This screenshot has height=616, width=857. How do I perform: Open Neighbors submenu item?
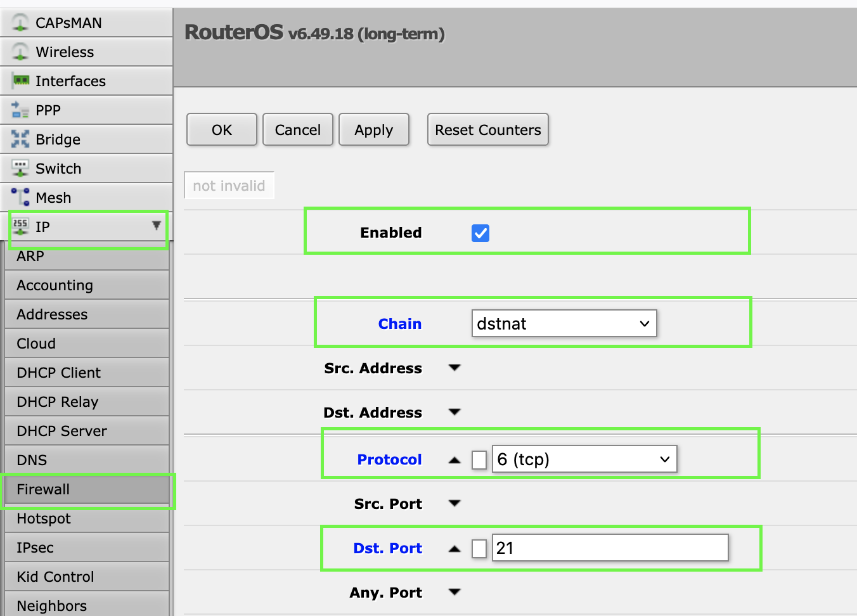87,605
